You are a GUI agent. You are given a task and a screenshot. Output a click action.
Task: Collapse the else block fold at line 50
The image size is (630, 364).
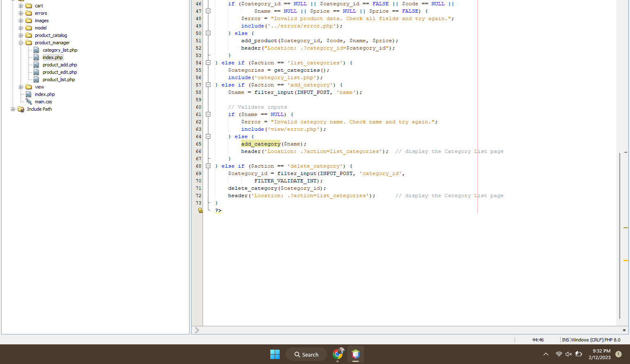[208, 33]
